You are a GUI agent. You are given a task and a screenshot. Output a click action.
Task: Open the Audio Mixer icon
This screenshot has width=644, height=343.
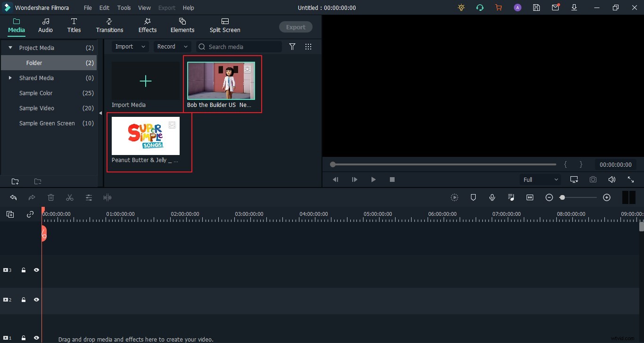coord(511,197)
